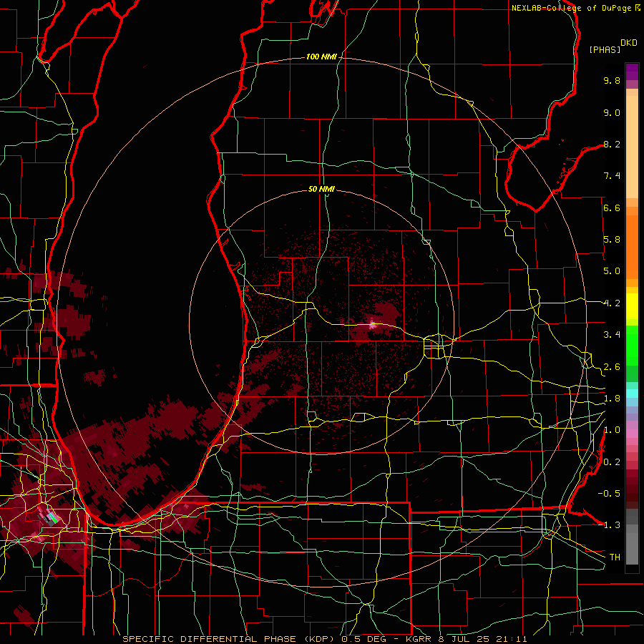Click the 1.0 color scale value
This screenshot has height=644, width=644.
(x=612, y=430)
